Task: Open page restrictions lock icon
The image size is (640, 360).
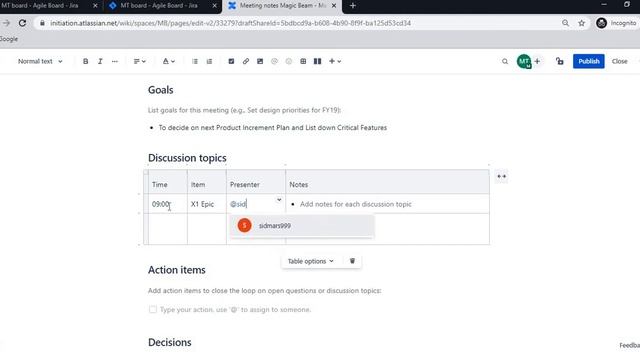Action: 560,61
